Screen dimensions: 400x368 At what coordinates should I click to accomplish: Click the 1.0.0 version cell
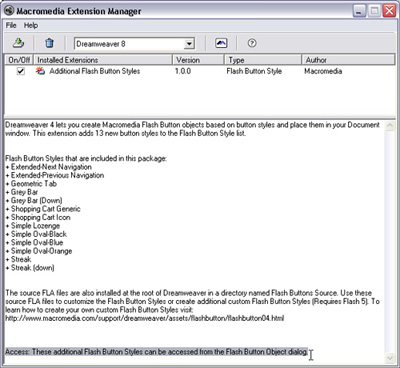click(183, 71)
